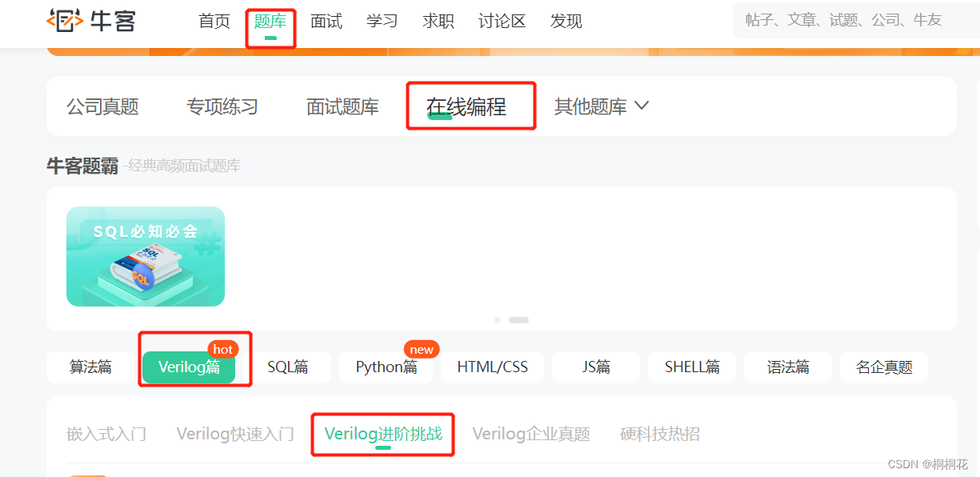Open the 硬科技热招 sub-tab
The width and height of the screenshot is (980, 477).
coord(660,435)
